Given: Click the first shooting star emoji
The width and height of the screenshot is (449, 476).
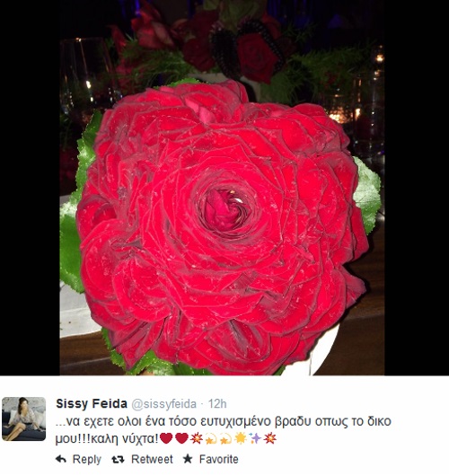Looking at the screenshot, I should pyautogui.click(x=211, y=438).
